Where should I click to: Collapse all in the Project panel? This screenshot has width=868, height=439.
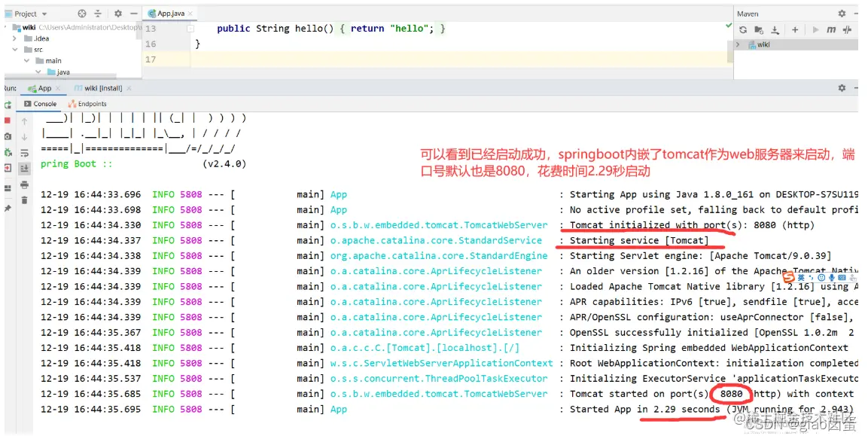point(98,14)
